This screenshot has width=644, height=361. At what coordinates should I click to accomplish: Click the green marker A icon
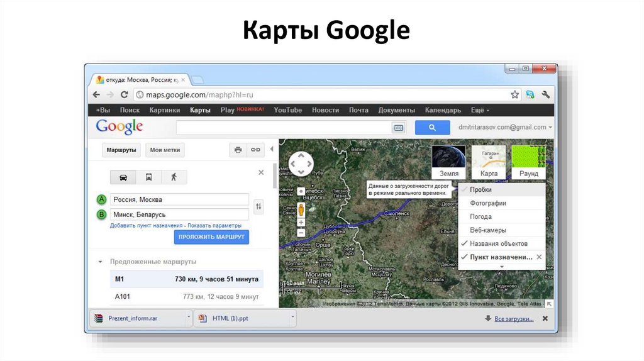point(101,199)
